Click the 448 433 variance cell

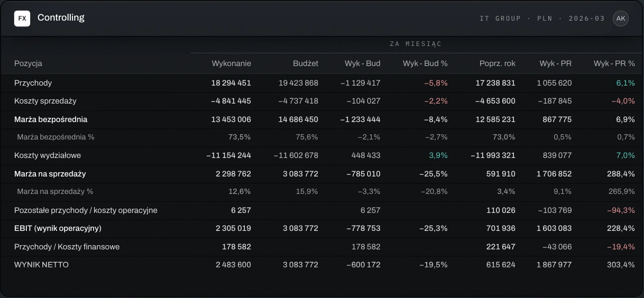366,155
